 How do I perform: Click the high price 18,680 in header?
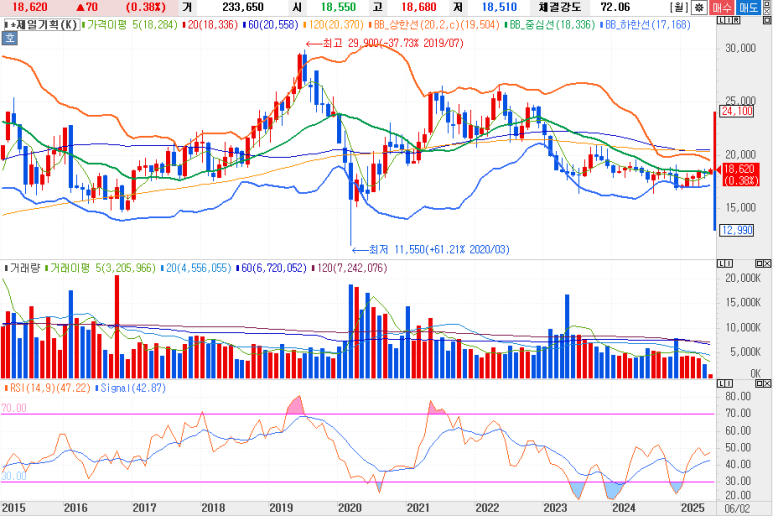419,7
